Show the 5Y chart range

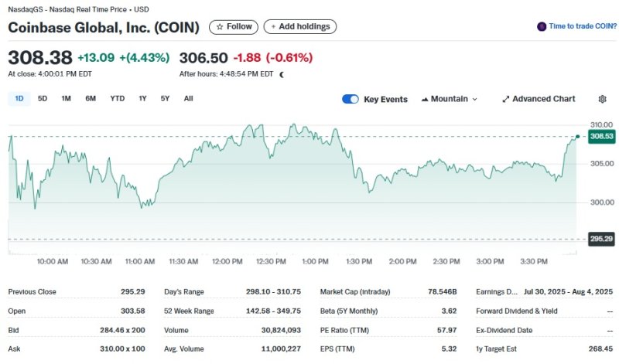click(x=165, y=99)
